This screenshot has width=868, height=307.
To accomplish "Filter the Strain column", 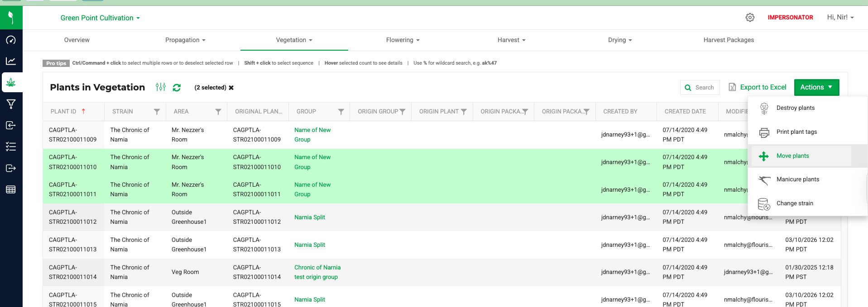I will tap(157, 112).
